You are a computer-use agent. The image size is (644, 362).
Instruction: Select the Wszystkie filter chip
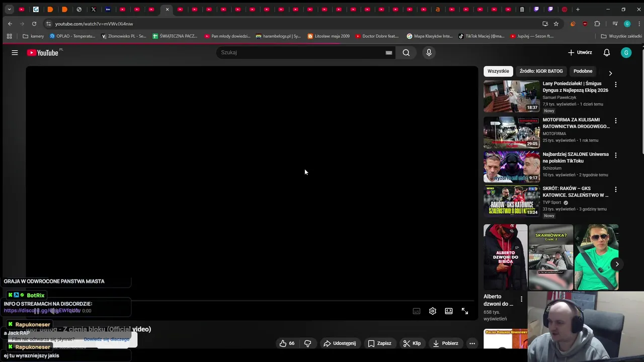(498, 71)
